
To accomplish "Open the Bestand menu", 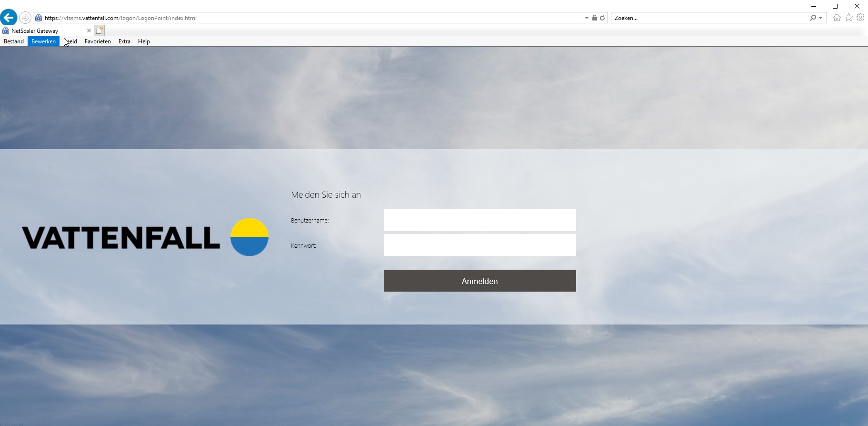I will [14, 41].
